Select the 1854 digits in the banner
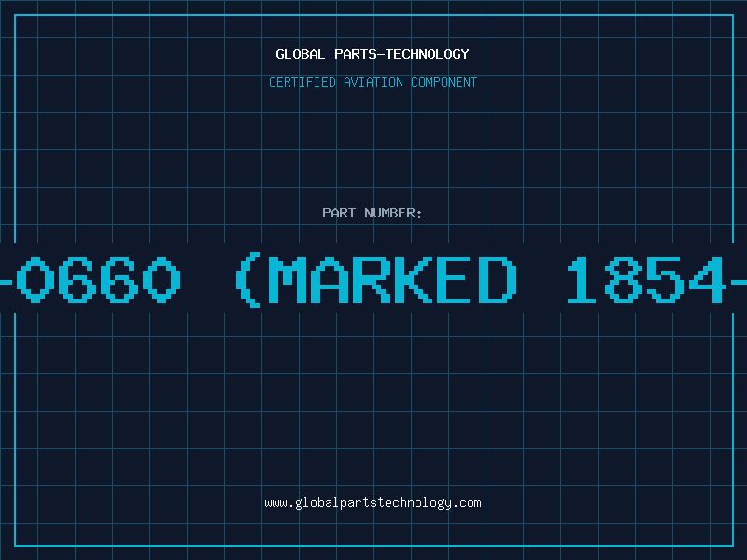The height and width of the screenshot is (560, 747). coord(646,280)
